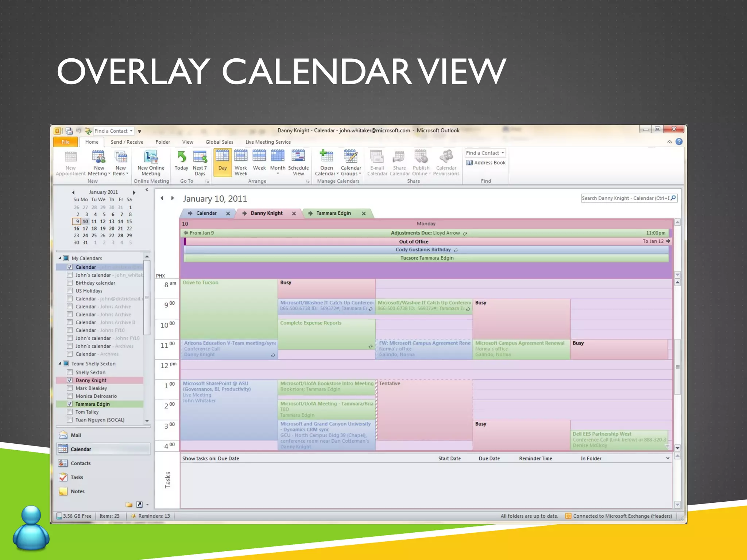Go to next day arrow
Screen dimensions: 747x560
173,198
